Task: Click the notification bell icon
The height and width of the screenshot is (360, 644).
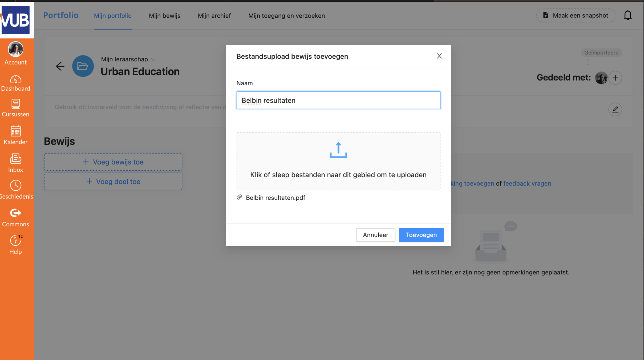Action: coord(627,15)
